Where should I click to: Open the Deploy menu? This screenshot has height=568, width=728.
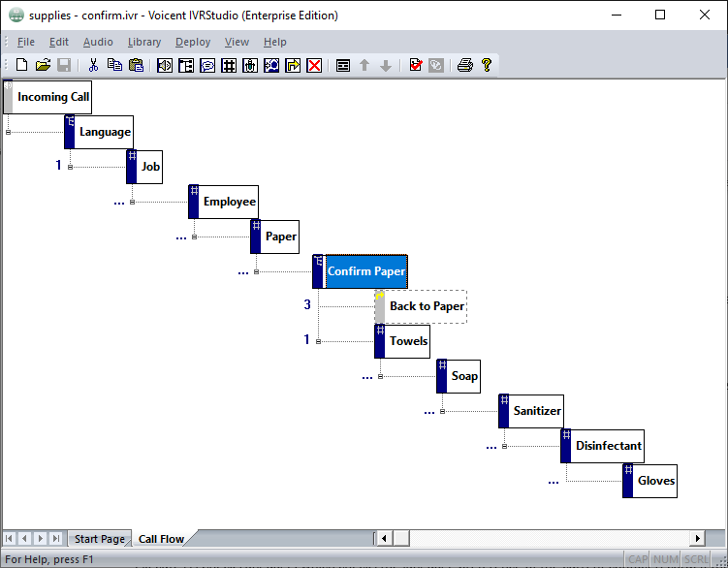(193, 42)
